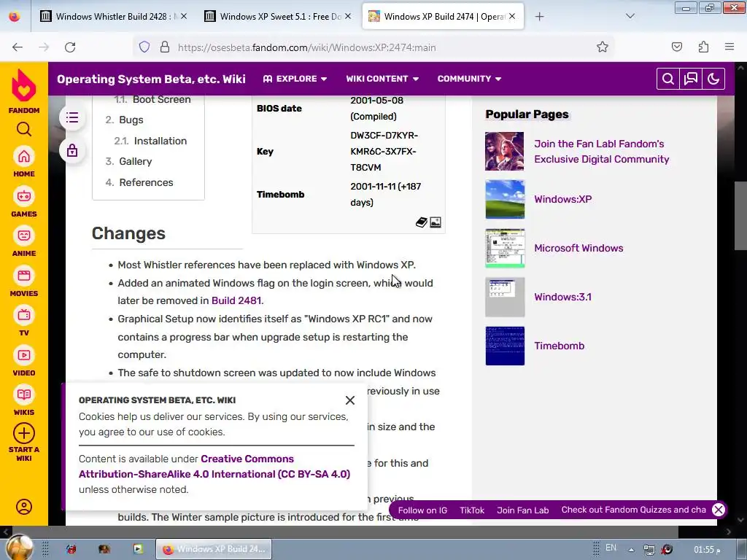Click the Windows Start orb
Viewport: 747px width, 560px height.
[20, 548]
